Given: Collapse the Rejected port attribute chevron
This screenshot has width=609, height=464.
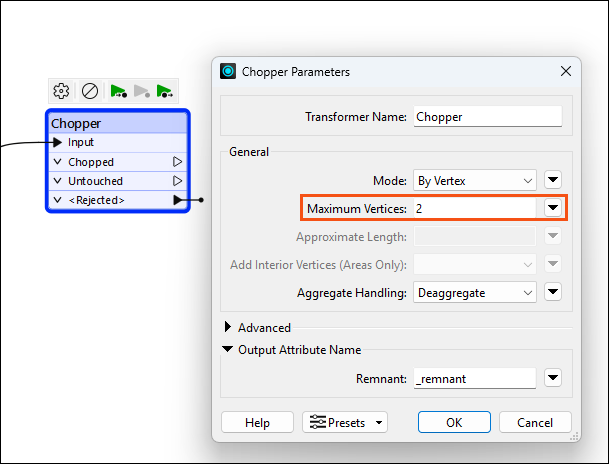Looking at the screenshot, I should coord(57,200).
